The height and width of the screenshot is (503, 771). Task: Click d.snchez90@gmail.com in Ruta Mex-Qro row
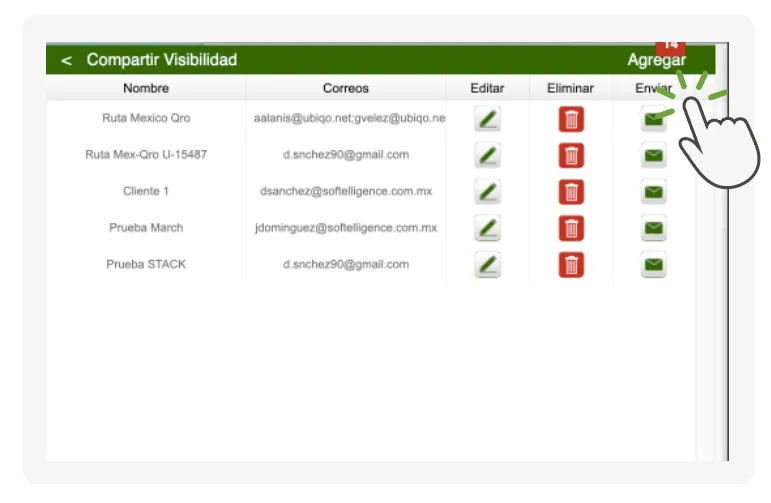pyautogui.click(x=346, y=154)
